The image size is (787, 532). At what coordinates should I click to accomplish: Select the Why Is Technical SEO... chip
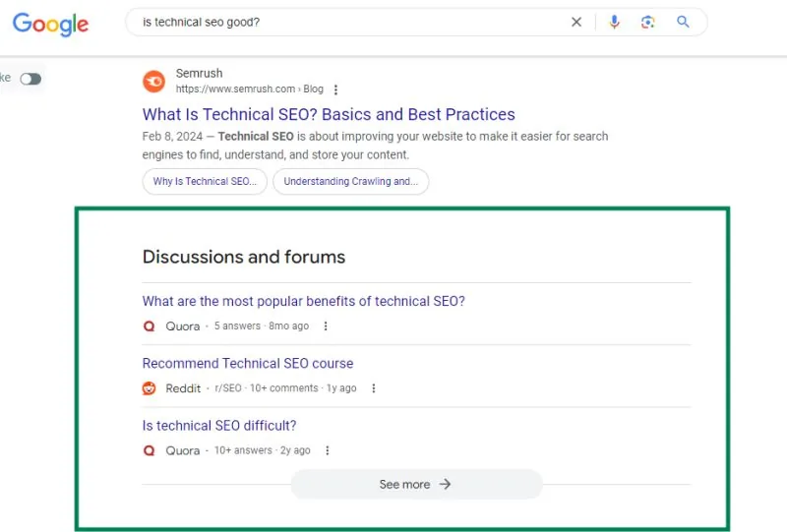click(x=205, y=181)
